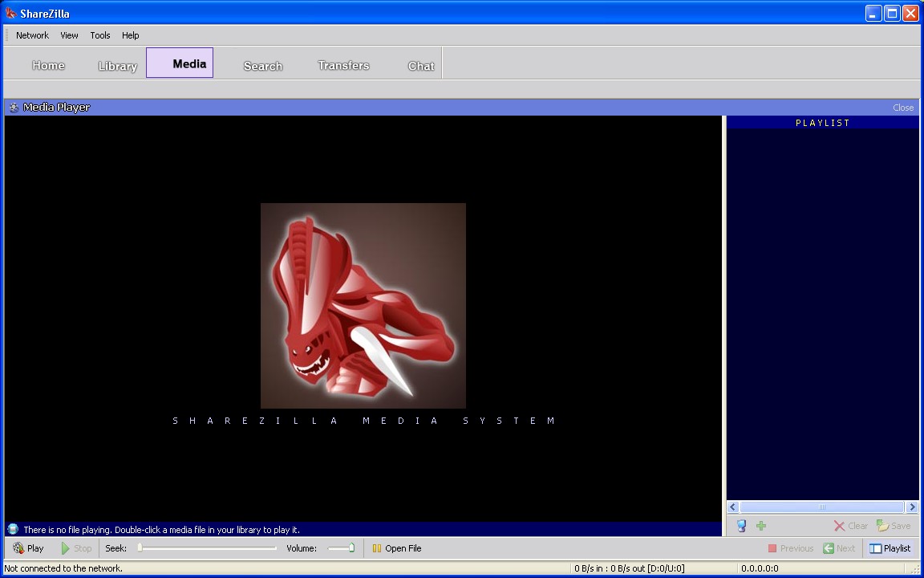Click the Next track button
Image resolution: width=924 pixels, height=578 pixels.
click(x=838, y=548)
